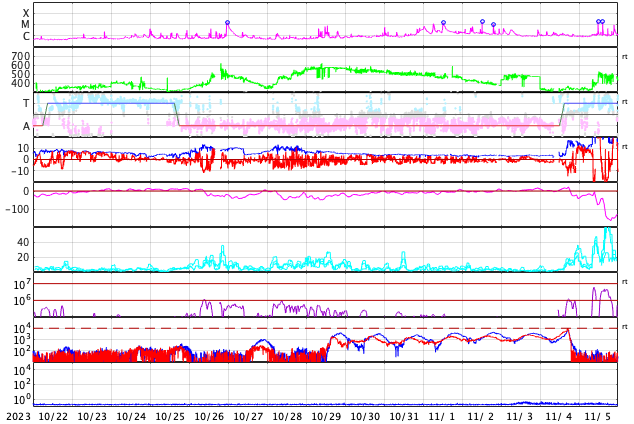Click the rt tag beside the purple panel
Viewport: 634px width, 424px height.
[x=625, y=282]
